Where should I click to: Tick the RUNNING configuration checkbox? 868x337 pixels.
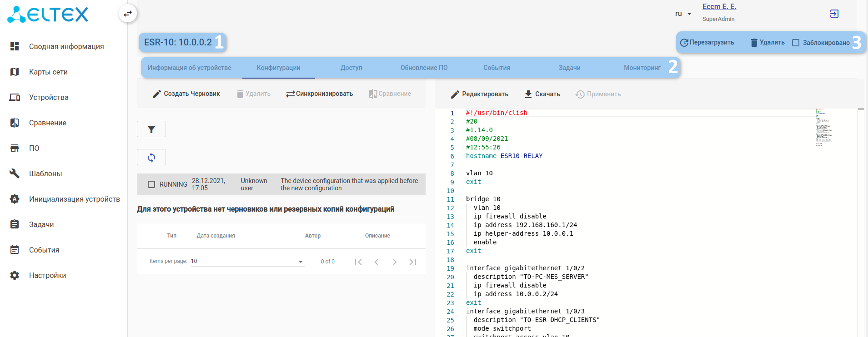[151, 184]
